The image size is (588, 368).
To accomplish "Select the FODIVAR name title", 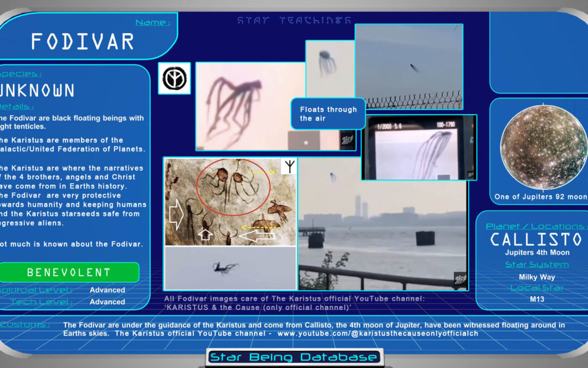I will point(83,41).
